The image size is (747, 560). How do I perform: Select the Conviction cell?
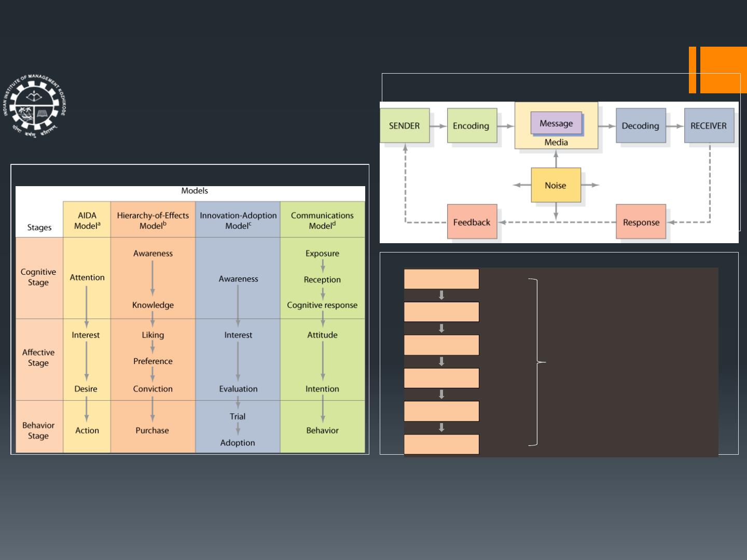point(153,389)
